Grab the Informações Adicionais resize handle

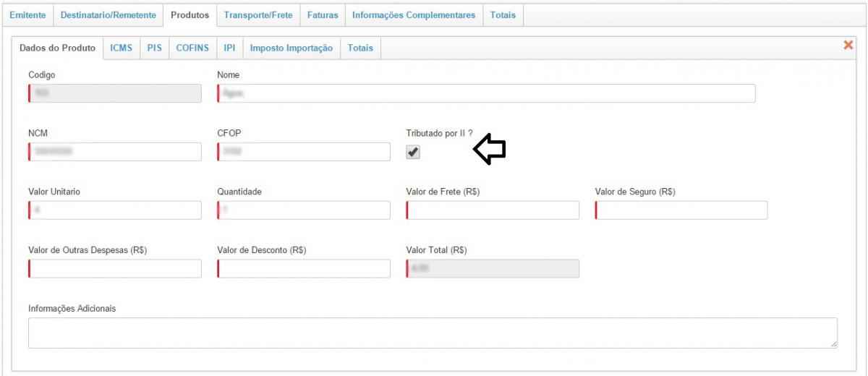(833, 345)
